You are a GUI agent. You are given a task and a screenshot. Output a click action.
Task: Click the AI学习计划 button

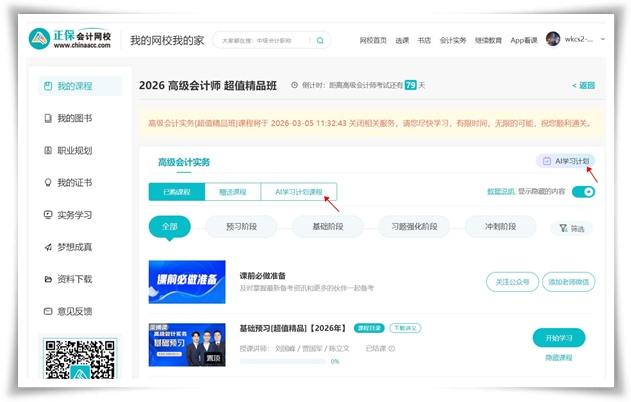click(x=566, y=161)
